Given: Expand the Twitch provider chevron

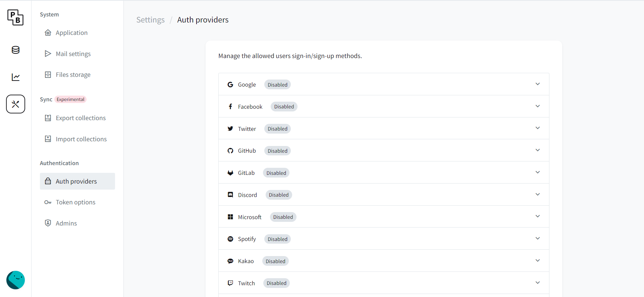Looking at the screenshot, I should click(538, 283).
